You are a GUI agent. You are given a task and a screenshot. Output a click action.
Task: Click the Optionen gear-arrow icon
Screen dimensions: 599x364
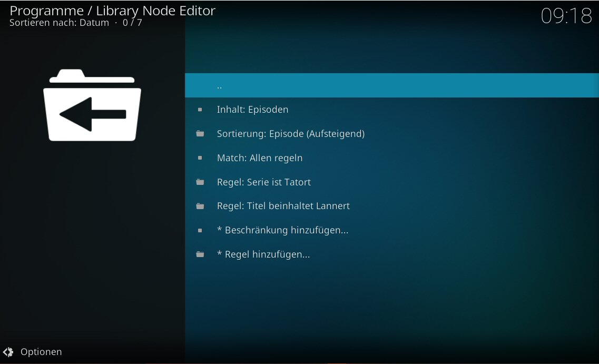tap(8, 352)
